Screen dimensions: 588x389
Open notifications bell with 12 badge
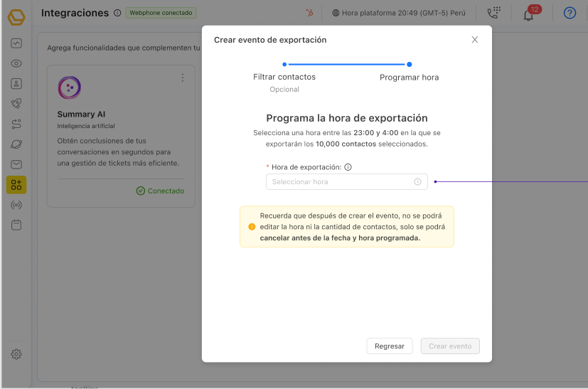point(528,14)
